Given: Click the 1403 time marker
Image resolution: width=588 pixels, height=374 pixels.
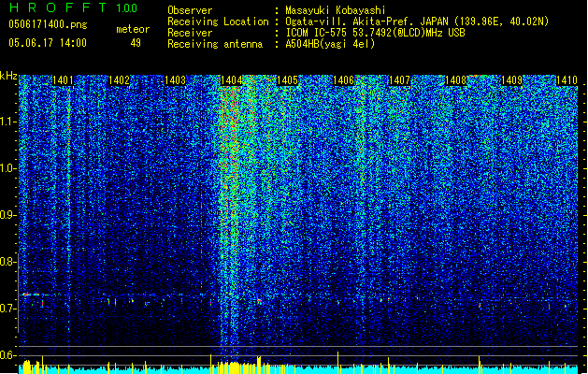Looking at the screenshot, I should pos(175,80).
